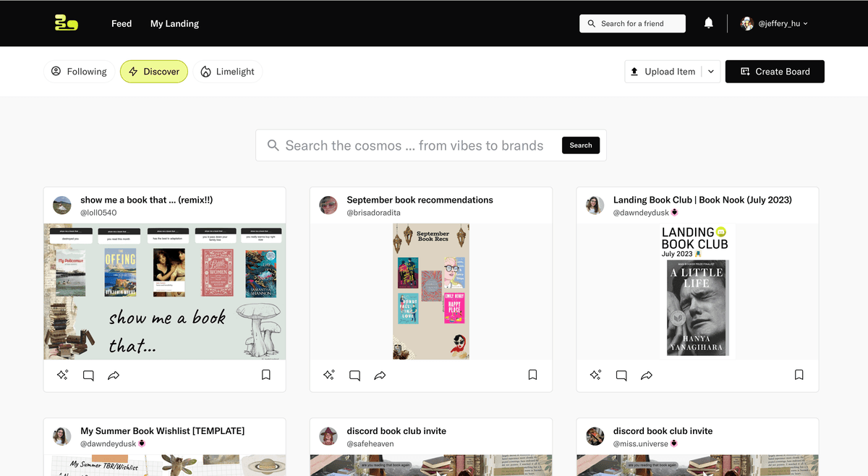The height and width of the screenshot is (476, 868).
Task: Switch to the Following tab
Action: (x=79, y=72)
